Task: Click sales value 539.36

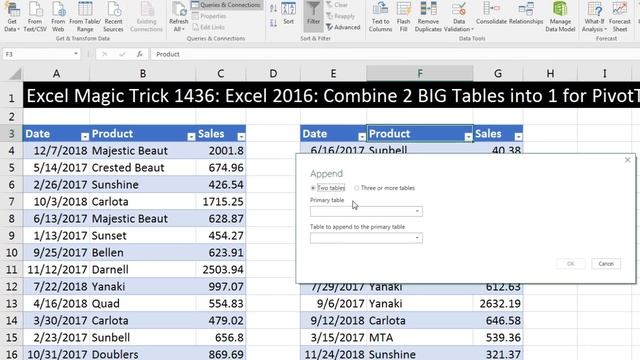Action: [498, 338]
